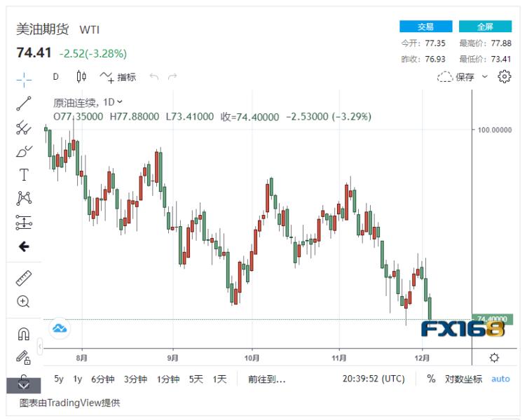Viewport: 527px width, 420px height.
Task: Set range to 6分钟
Action: pyautogui.click(x=103, y=379)
